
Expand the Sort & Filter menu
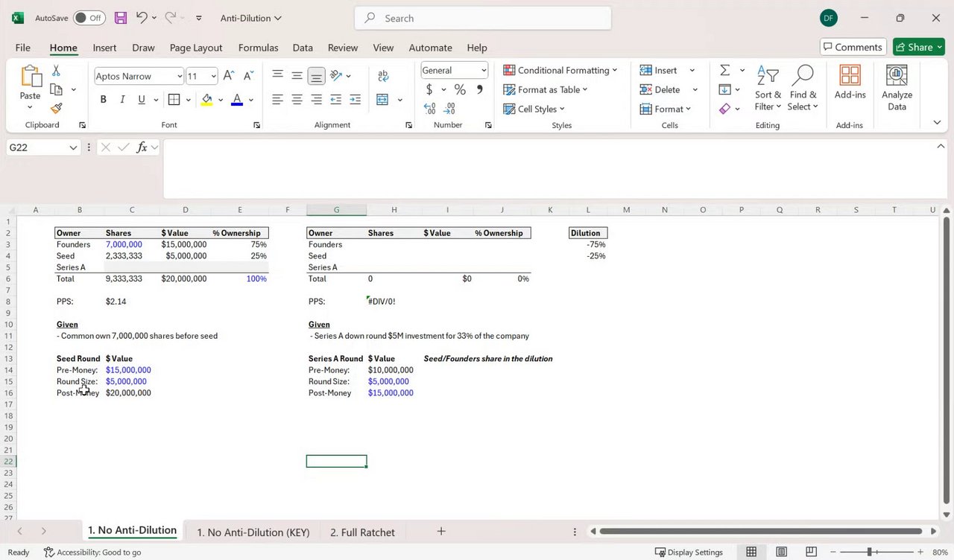click(x=768, y=87)
